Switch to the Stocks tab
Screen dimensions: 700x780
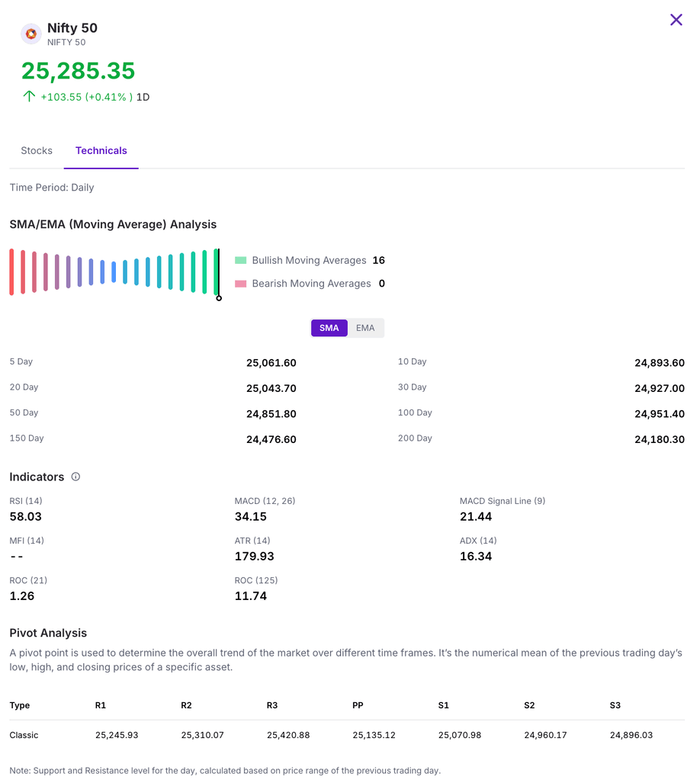[37, 151]
